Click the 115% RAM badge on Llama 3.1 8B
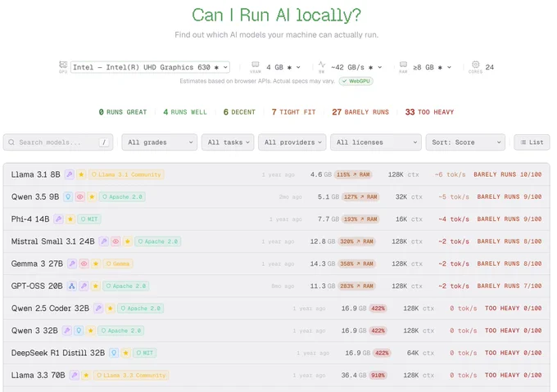 click(x=353, y=174)
